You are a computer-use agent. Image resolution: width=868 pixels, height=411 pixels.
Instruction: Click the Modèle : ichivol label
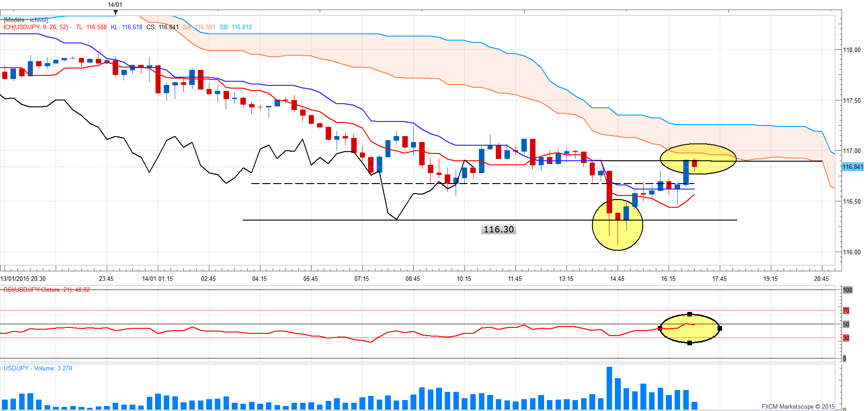pyautogui.click(x=26, y=20)
